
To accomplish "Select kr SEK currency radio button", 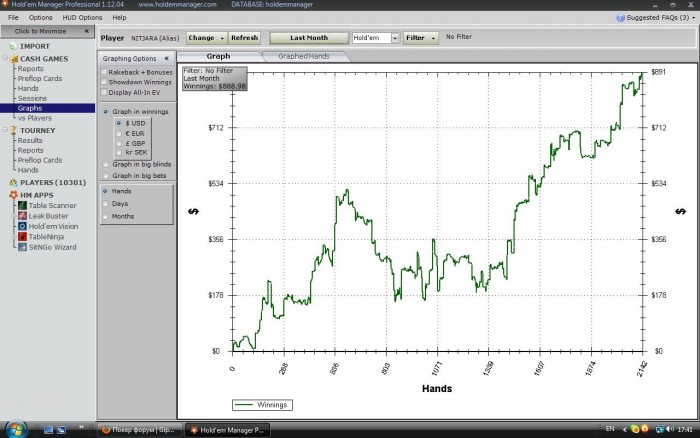I will (119, 152).
